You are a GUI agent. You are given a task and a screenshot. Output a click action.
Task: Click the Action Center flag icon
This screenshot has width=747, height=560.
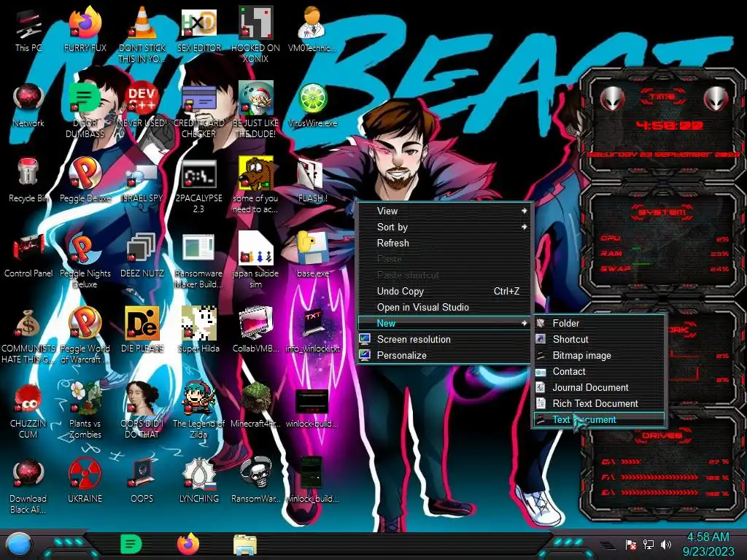click(x=631, y=545)
